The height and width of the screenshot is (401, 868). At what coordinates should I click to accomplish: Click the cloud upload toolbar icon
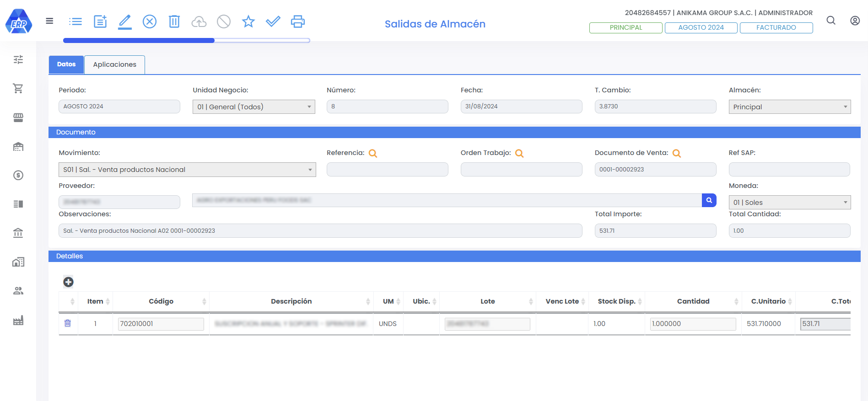pyautogui.click(x=199, y=21)
